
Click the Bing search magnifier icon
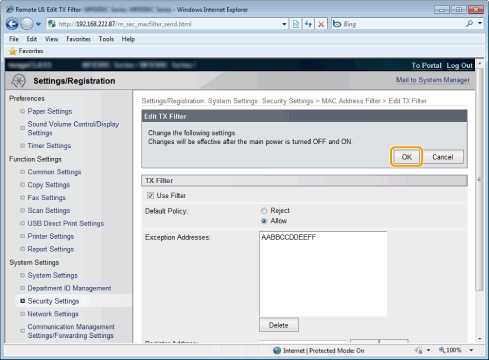pos(470,23)
